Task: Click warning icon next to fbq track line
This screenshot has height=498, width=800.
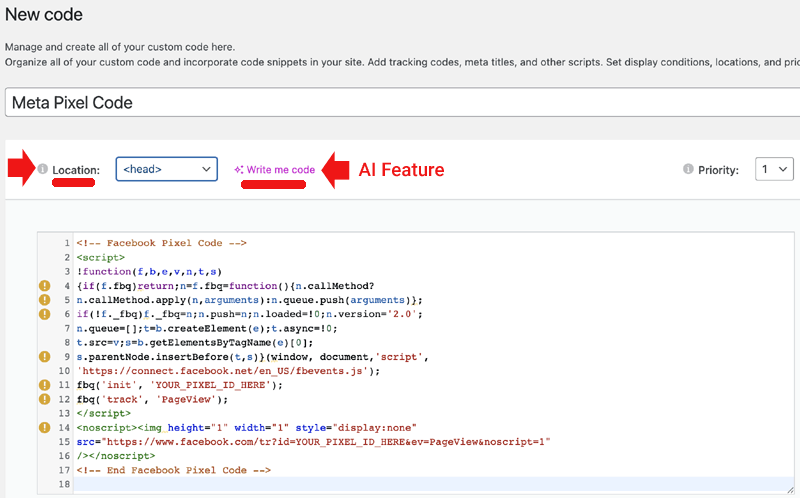Action: coord(44,398)
